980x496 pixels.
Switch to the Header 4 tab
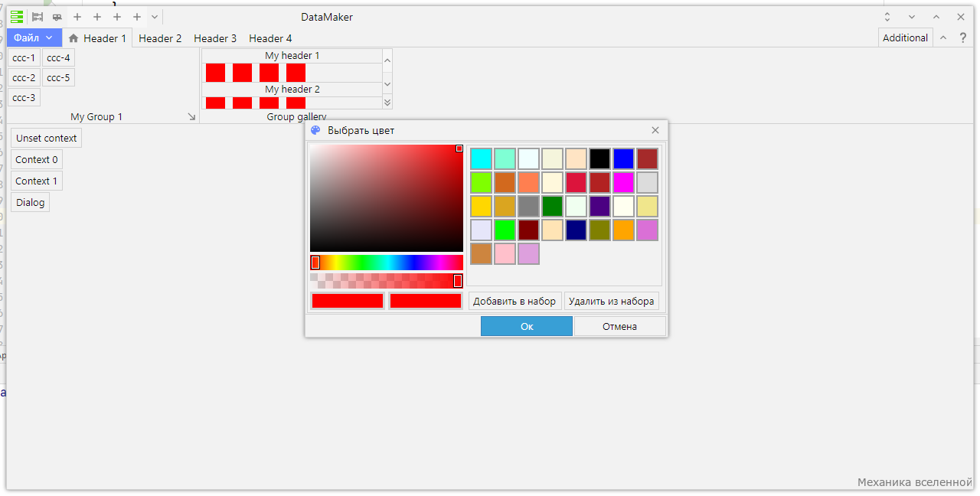[x=270, y=38]
